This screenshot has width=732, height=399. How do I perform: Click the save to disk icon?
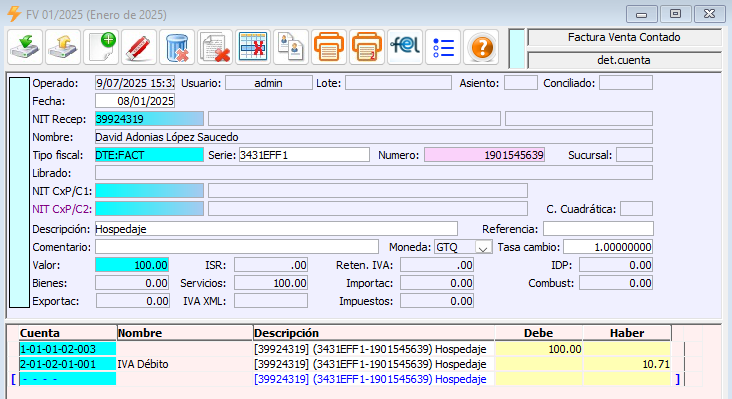25,47
